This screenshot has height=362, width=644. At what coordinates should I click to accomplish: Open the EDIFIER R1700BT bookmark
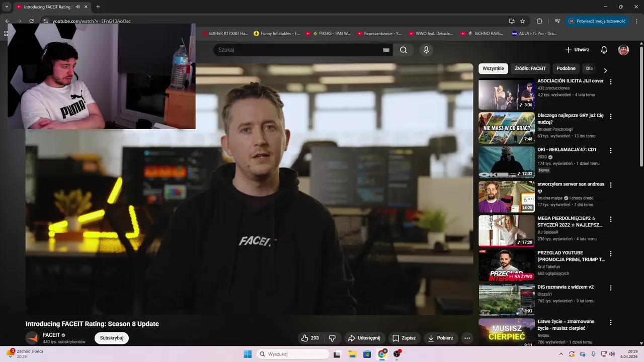pyautogui.click(x=225, y=34)
